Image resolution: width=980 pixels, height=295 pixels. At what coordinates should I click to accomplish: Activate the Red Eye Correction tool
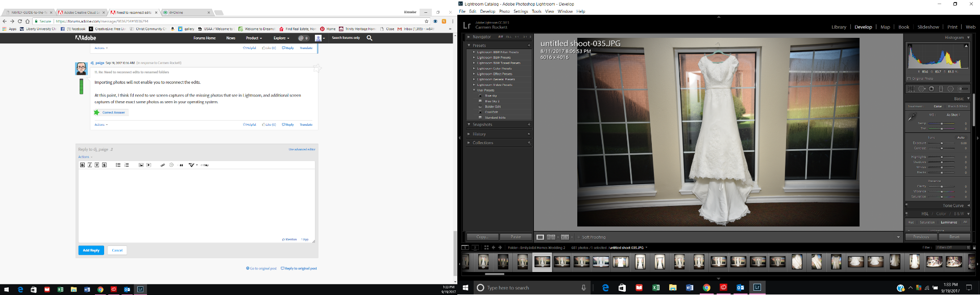[x=932, y=88]
